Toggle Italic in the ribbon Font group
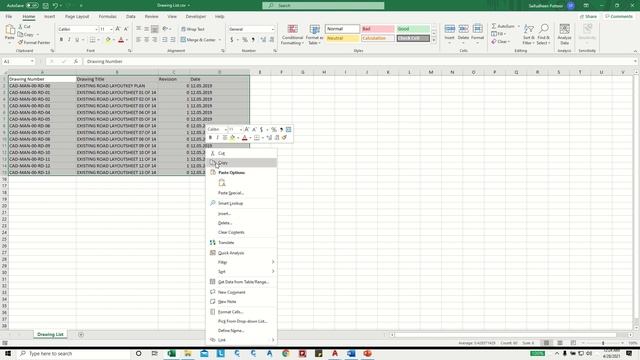 click(69, 40)
